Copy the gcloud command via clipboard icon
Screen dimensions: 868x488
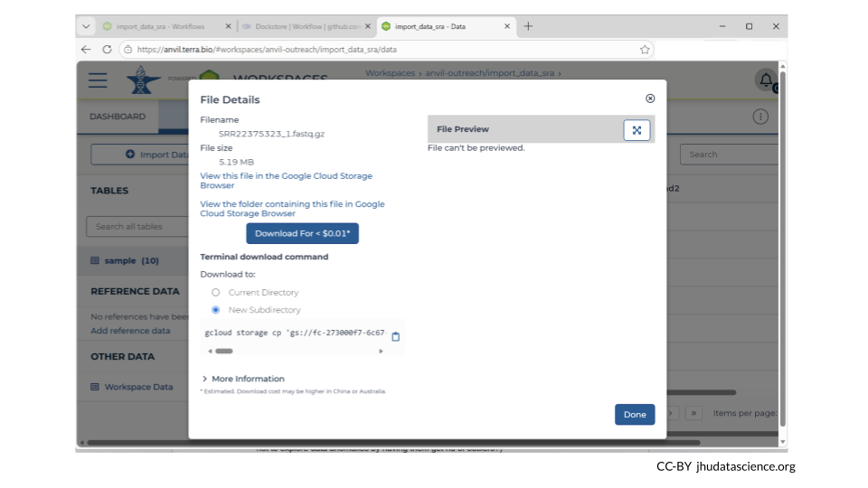396,336
